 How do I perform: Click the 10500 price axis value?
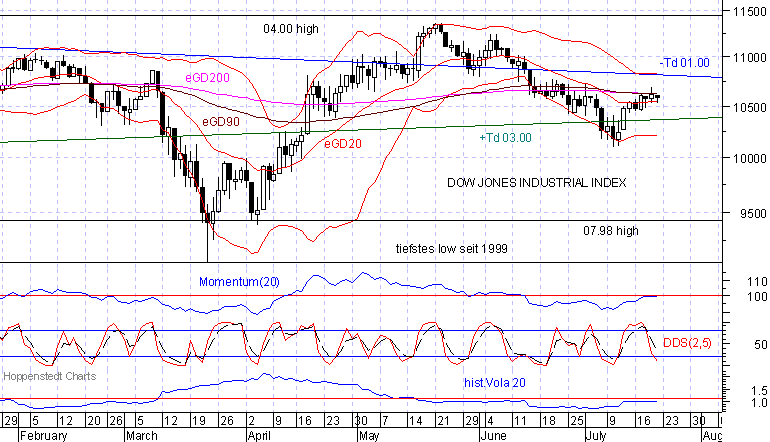[x=749, y=108]
